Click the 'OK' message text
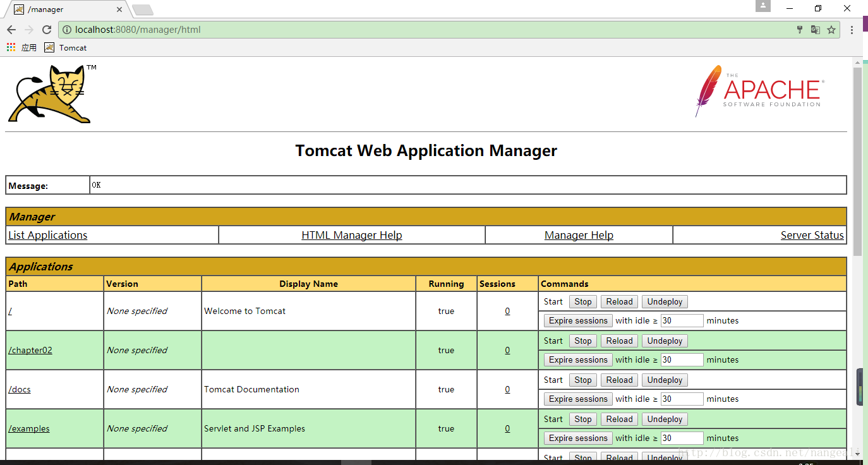This screenshot has width=868, height=465. 96,185
